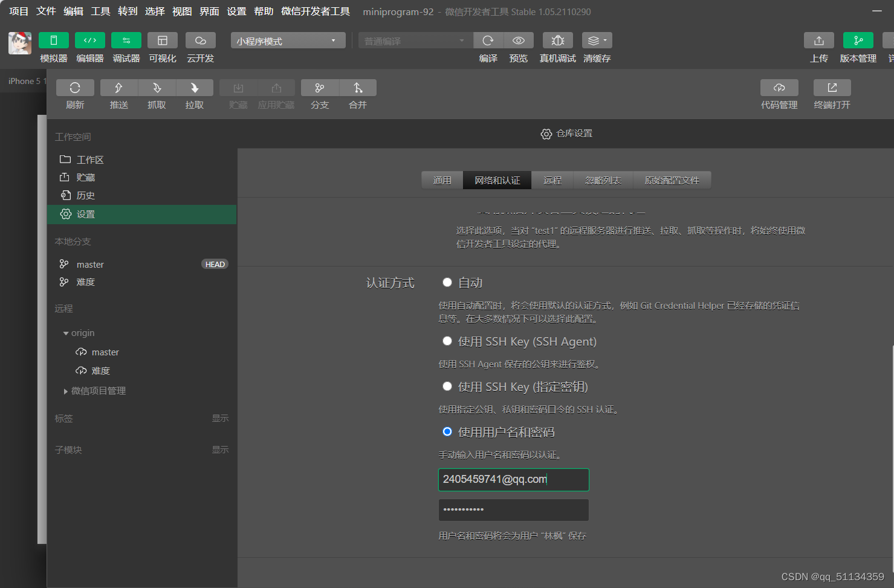Toggle the 调试器 debugger panel button
Screen dimensions: 894x588
[126, 40]
